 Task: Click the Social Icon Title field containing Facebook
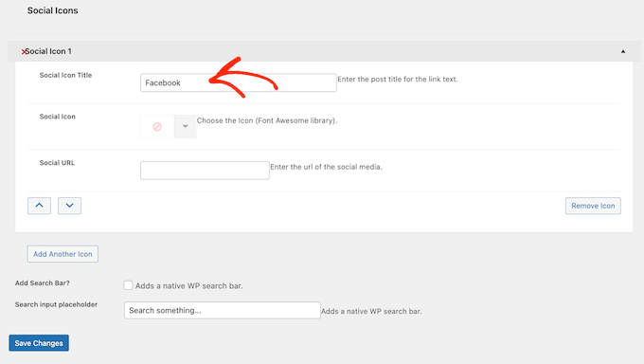[239, 82]
